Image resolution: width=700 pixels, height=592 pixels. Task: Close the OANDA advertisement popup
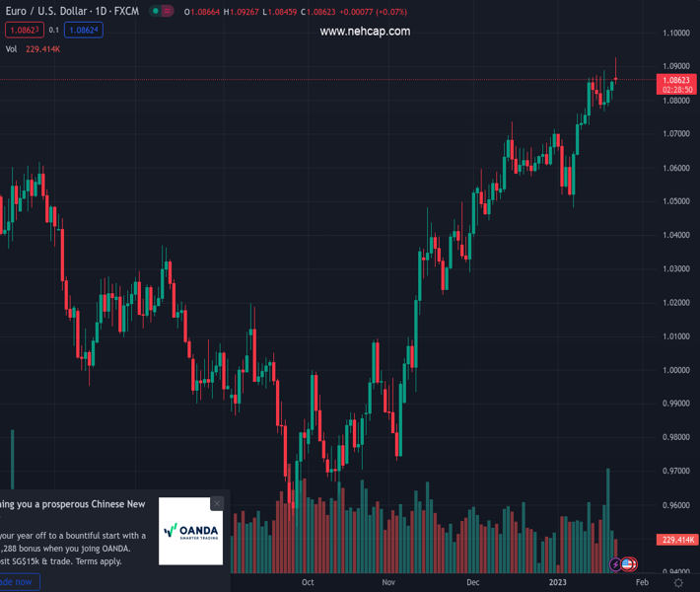tap(217, 503)
